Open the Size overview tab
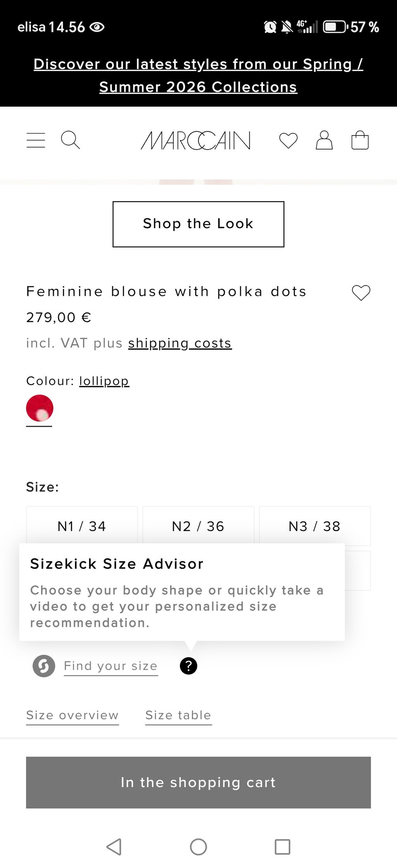Image resolution: width=397 pixels, height=868 pixels. [72, 715]
